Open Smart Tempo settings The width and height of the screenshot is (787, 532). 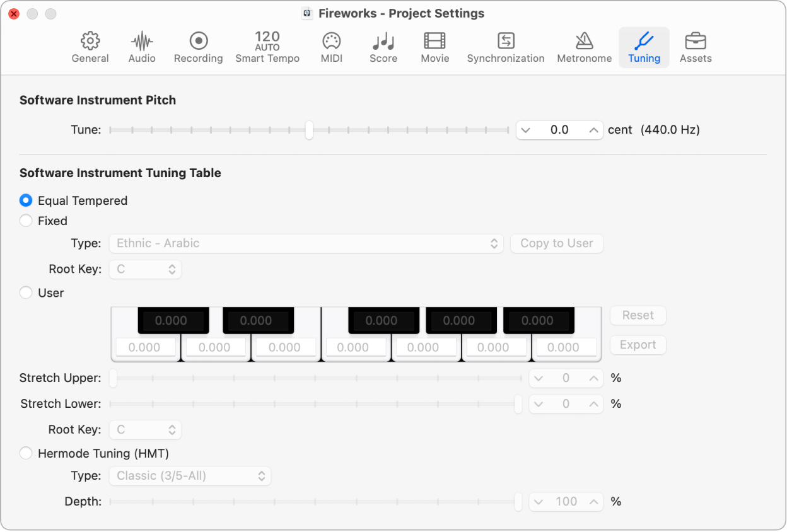267,47
